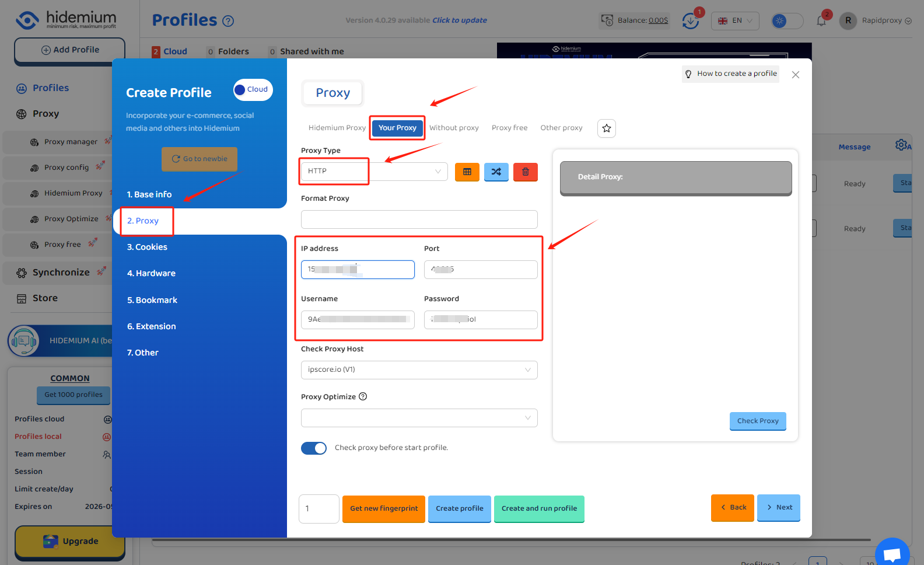This screenshot has height=565, width=924.
Task: Select the Other proxy tab
Action: (561, 128)
